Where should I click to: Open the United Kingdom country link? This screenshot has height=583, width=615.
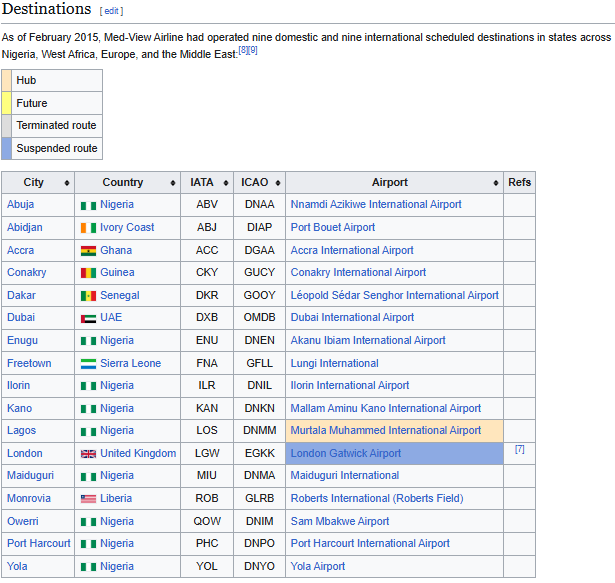click(138, 453)
